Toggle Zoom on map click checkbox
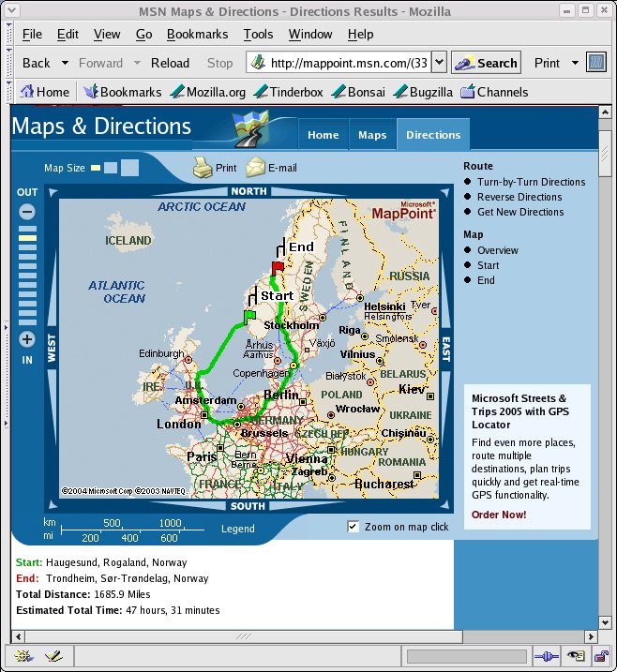617x672 pixels. [x=353, y=527]
